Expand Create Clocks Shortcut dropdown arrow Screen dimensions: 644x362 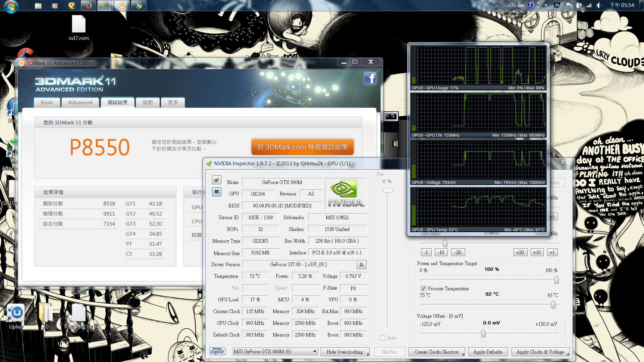pos(463,354)
